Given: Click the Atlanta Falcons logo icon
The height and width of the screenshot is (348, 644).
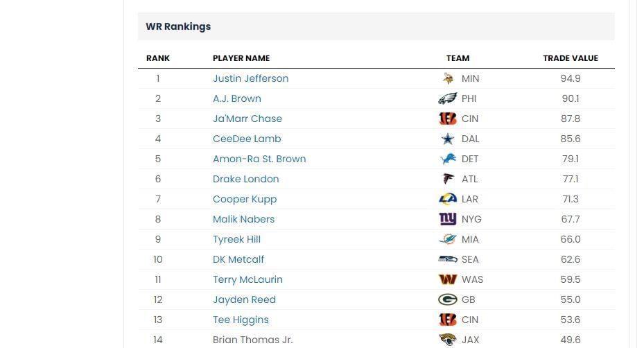Looking at the screenshot, I should point(448,179).
